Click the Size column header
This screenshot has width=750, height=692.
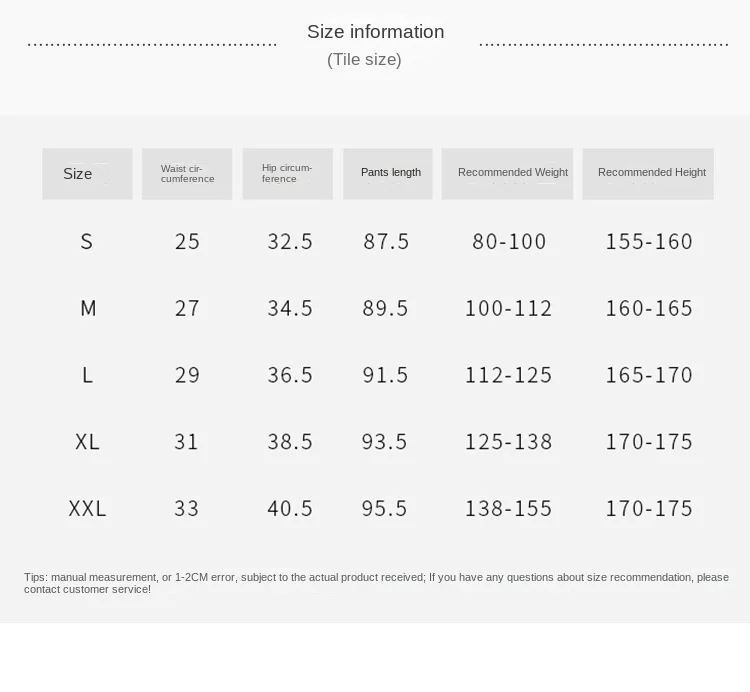click(x=87, y=174)
